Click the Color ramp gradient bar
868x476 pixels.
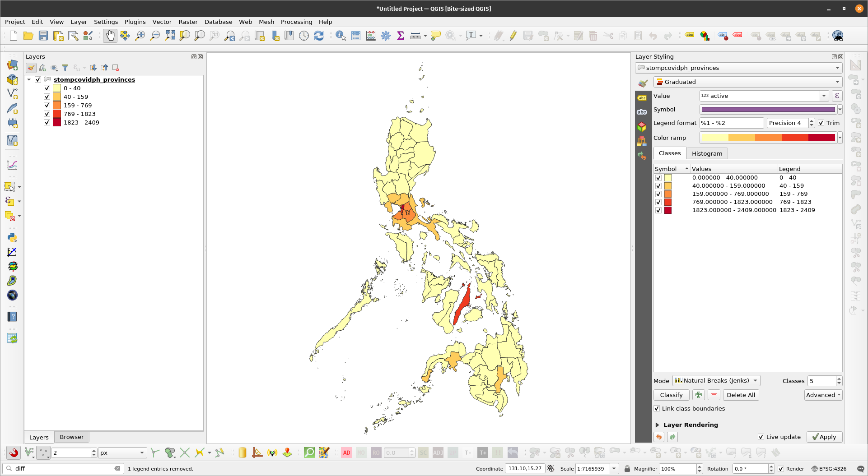point(768,138)
